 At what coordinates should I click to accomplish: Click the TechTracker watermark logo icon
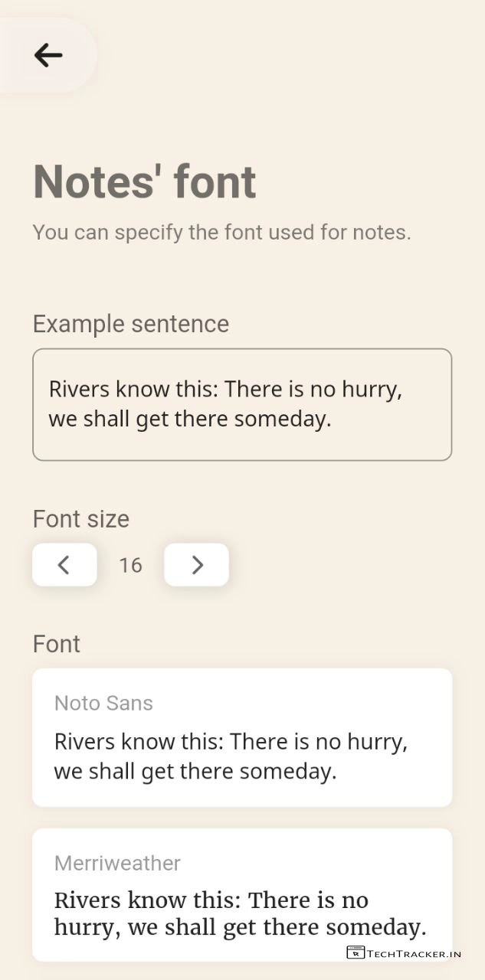point(356,953)
